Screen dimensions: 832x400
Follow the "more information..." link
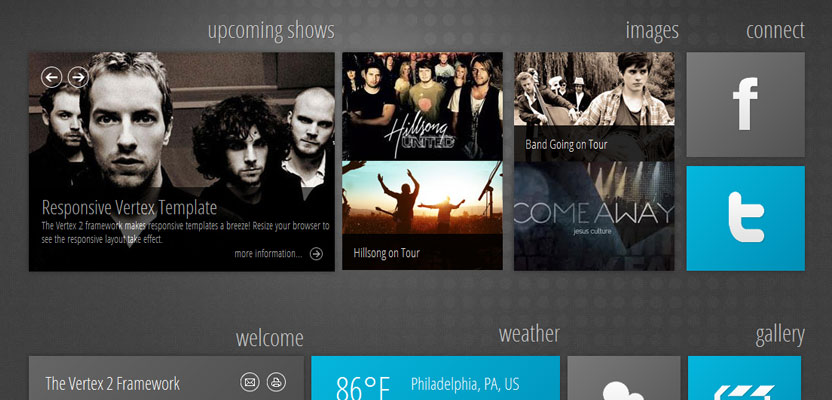(x=268, y=254)
